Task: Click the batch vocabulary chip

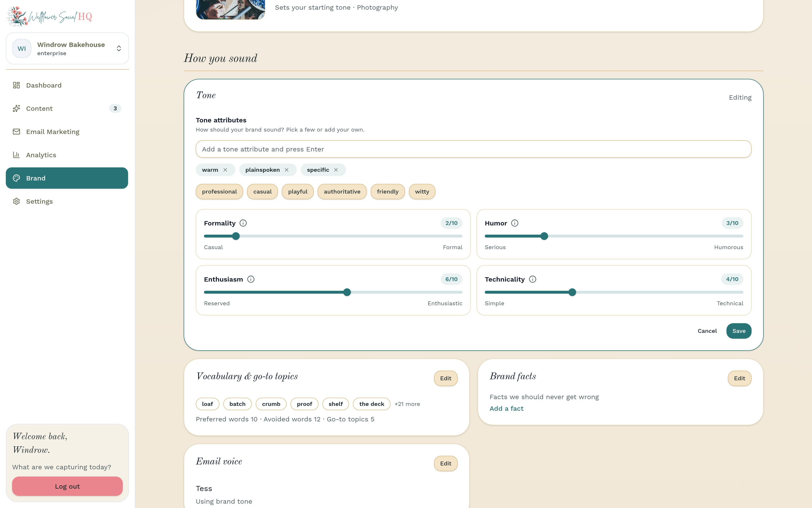Action: (x=238, y=404)
